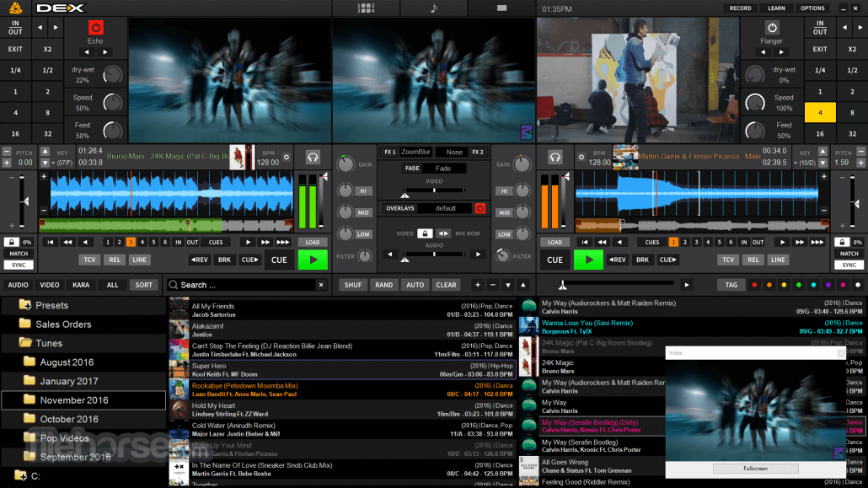This screenshot has height=488, width=868.
Task: Enable right deck Flanger effect power button
Action: pyautogui.click(x=772, y=28)
